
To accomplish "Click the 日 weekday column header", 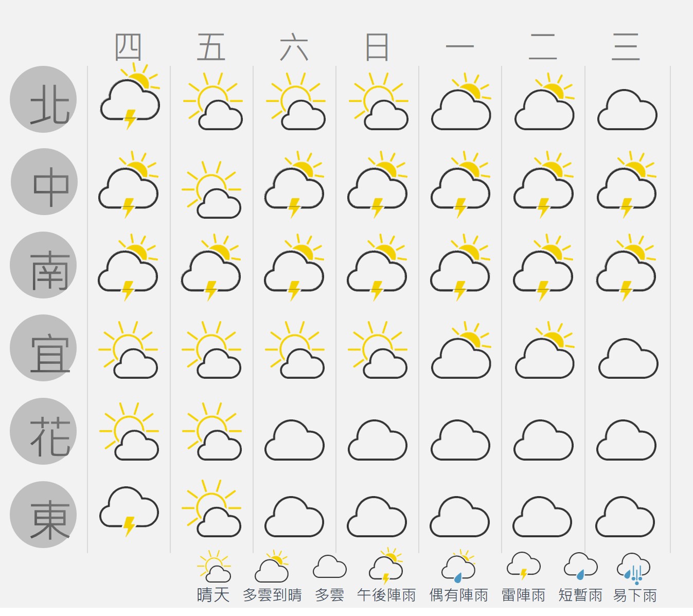I will tap(377, 47).
